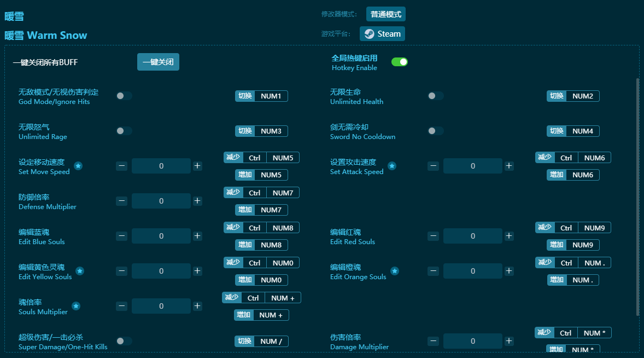Image resolution: width=644 pixels, height=358 pixels.
Task: Click star icon beside Set Attack Speed
Action: click(392, 166)
